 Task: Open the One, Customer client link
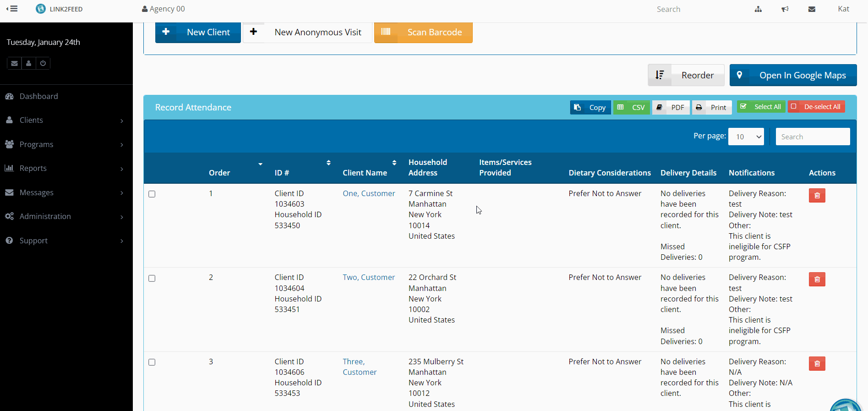[x=369, y=193]
